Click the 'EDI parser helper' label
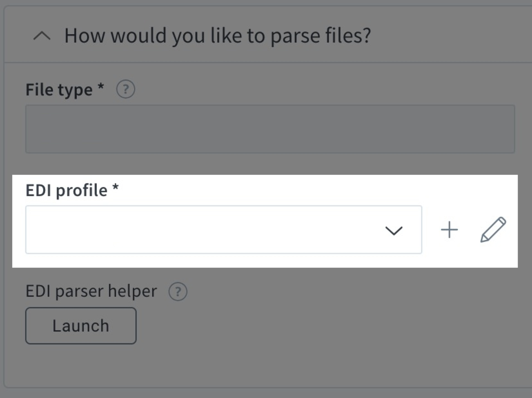Viewport: 532px width, 398px height. tap(91, 291)
